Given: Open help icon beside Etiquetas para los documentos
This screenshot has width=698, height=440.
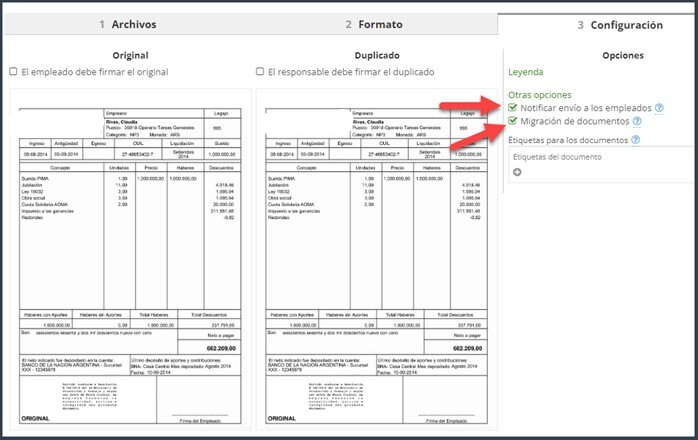Looking at the screenshot, I should click(x=636, y=140).
